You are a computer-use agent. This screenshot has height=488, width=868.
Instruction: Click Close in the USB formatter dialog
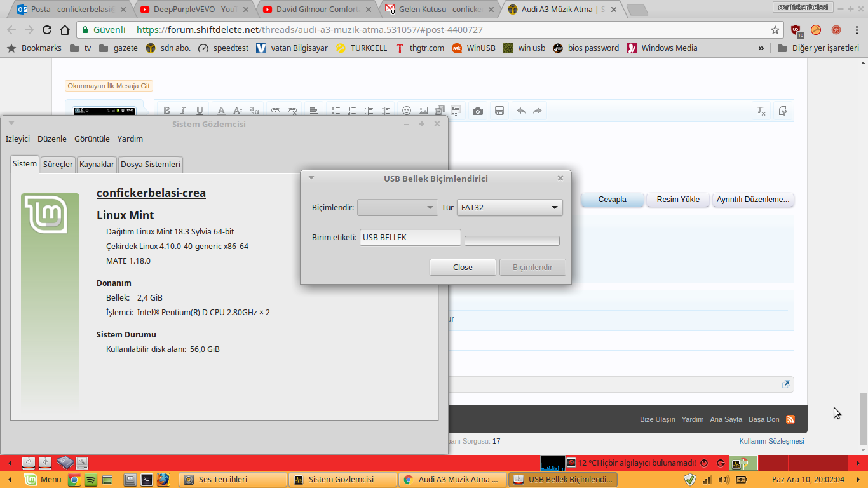(463, 267)
